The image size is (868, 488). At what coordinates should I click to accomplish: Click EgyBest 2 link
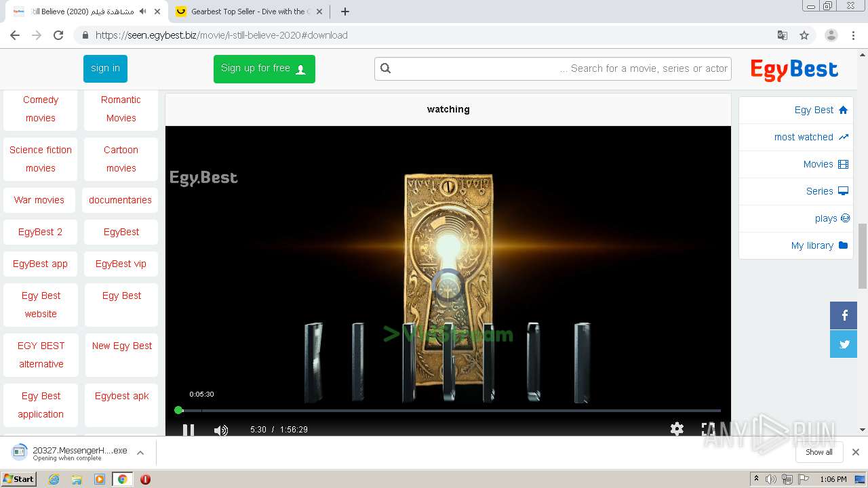pyautogui.click(x=40, y=232)
